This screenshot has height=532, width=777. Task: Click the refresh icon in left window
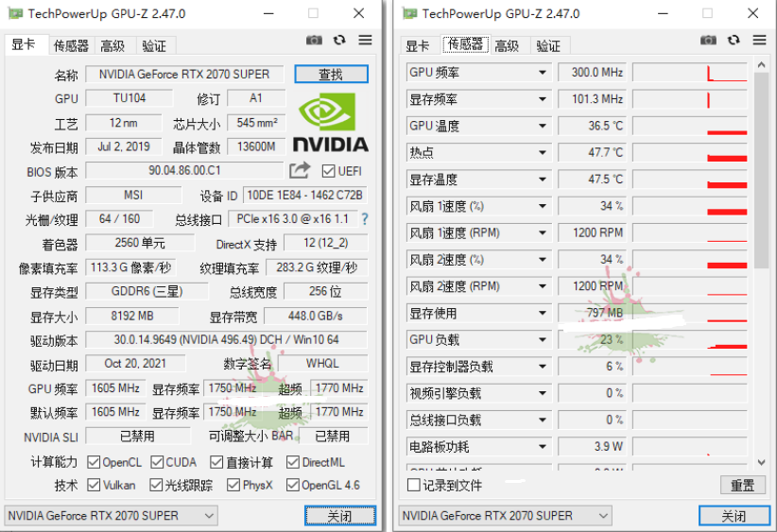point(339,40)
